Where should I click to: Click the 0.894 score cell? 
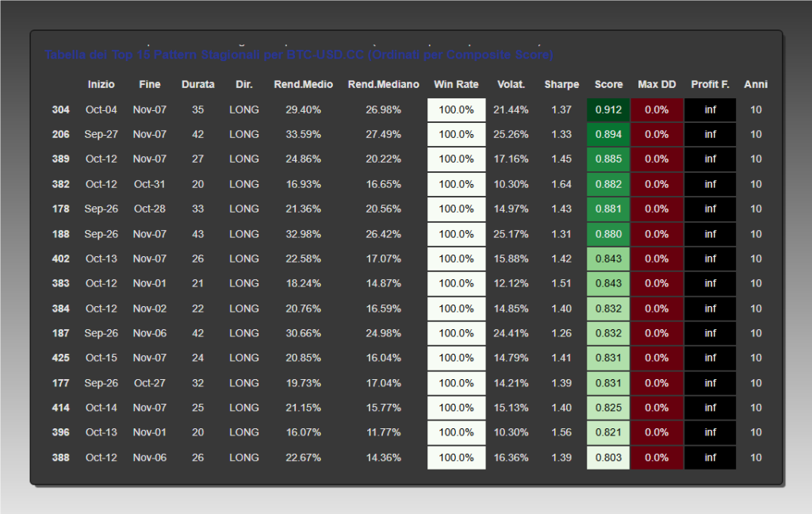pos(608,134)
